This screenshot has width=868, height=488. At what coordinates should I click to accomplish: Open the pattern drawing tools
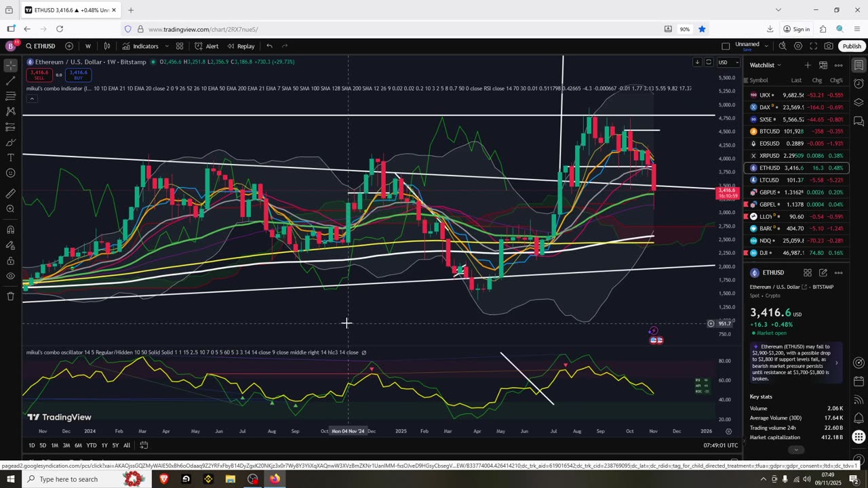10,111
